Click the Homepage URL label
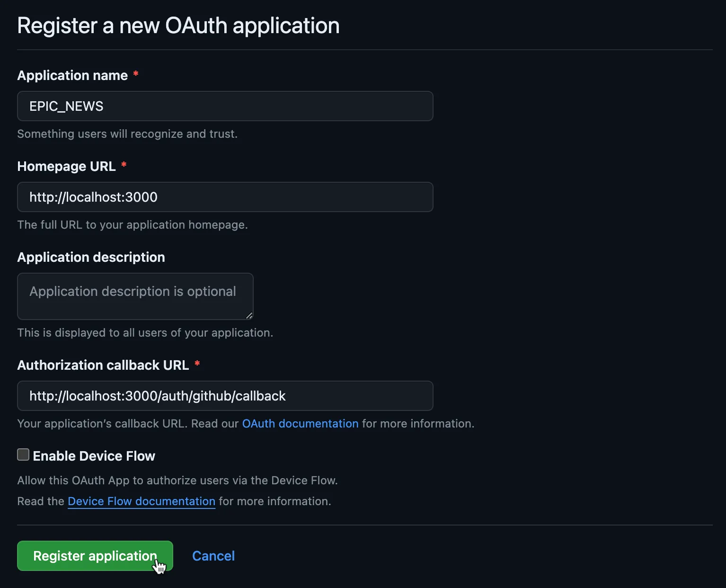 tap(67, 166)
